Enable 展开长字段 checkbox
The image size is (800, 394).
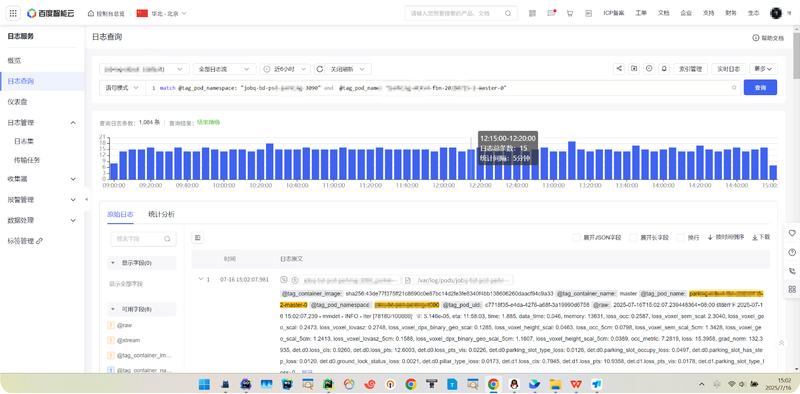tap(633, 237)
